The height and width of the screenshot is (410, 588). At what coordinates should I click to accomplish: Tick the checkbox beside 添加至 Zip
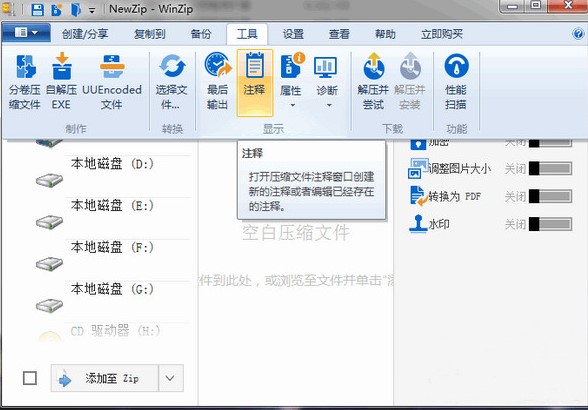30,378
